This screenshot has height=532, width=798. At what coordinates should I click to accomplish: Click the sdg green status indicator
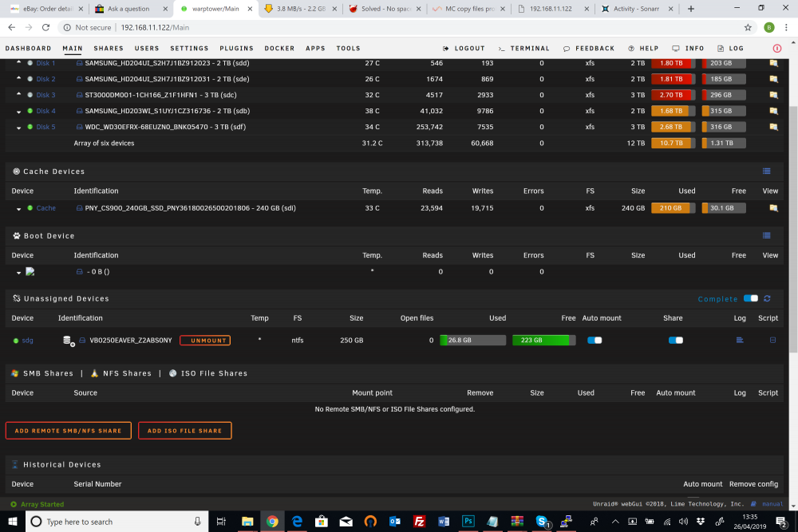[16, 341]
